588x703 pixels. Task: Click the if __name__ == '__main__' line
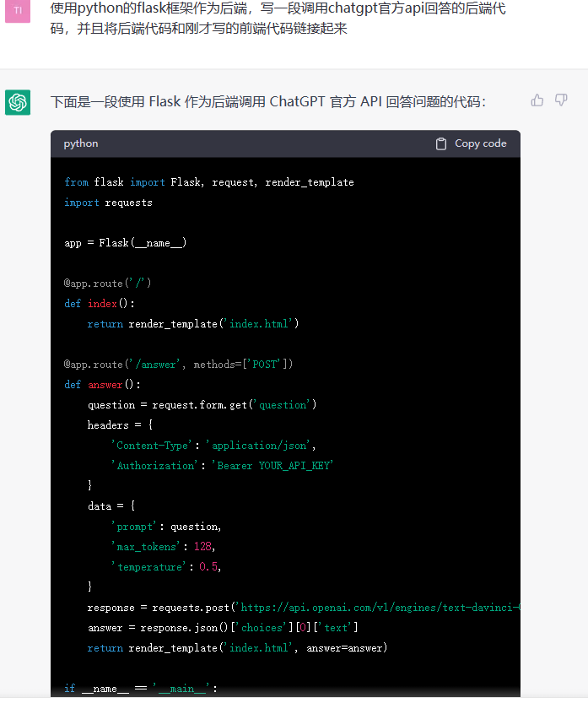(x=141, y=688)
